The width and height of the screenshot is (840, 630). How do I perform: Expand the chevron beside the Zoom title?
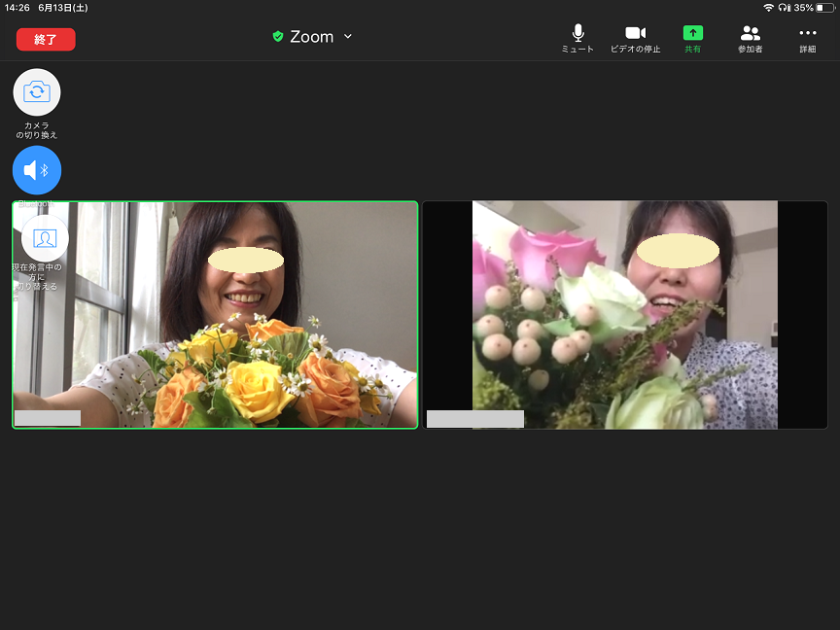pyautogui.click(x=348, y=37)
